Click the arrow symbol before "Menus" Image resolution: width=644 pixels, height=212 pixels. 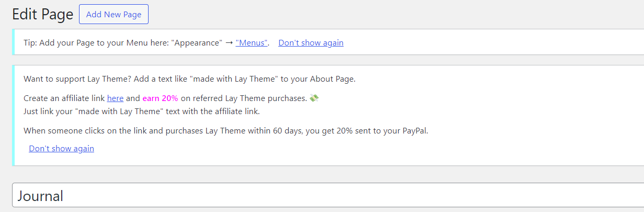pyautogui.click(x=229, y=43)
